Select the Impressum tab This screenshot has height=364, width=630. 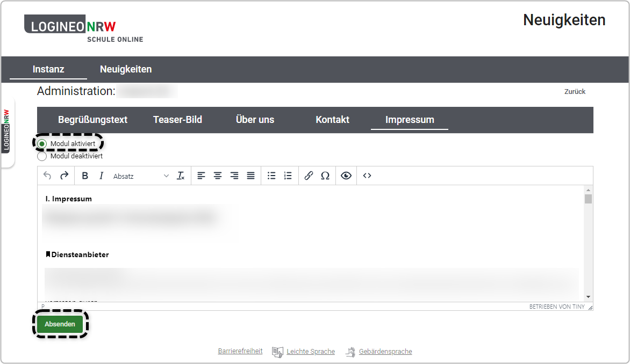point(410,120)
